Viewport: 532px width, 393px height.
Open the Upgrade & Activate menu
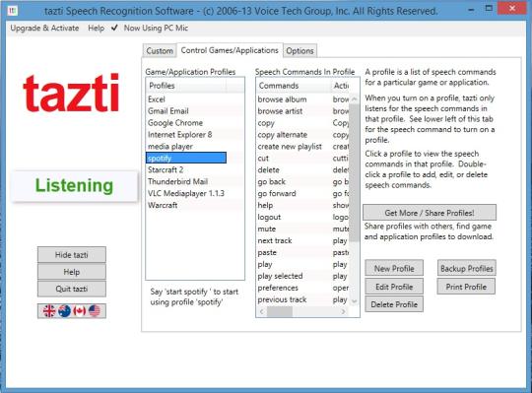pyautogui.click(x=44, y=29)
